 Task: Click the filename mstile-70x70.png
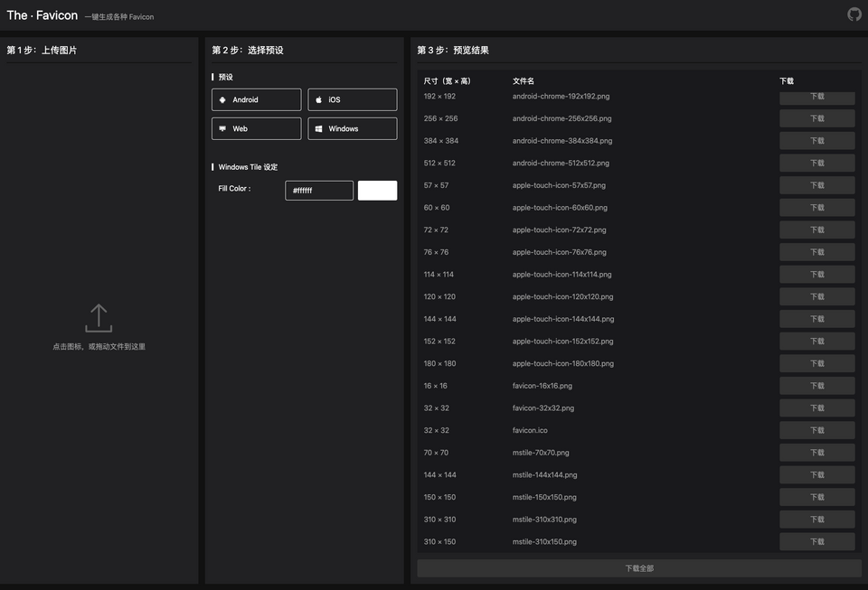tap(541, 453)
